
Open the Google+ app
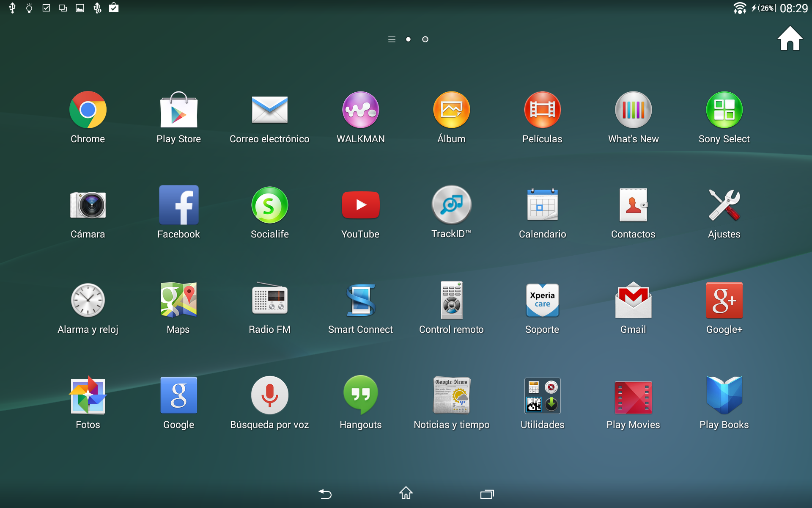point(724,300)
